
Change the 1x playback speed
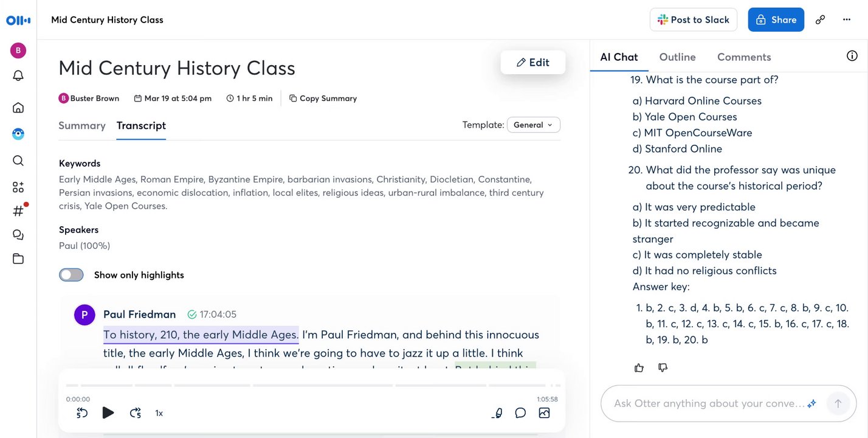[x=159, y=413]
